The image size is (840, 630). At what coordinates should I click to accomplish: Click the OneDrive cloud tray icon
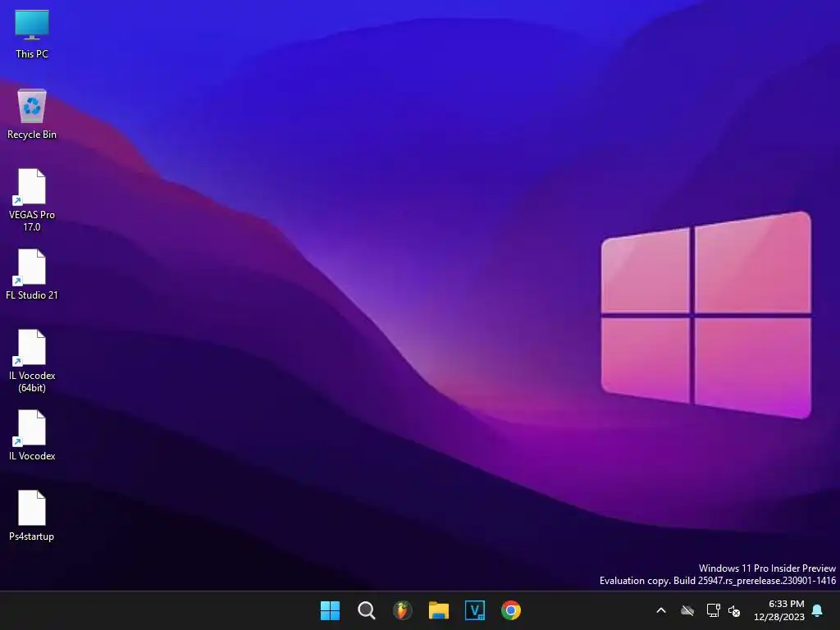(x=687, y=610)
